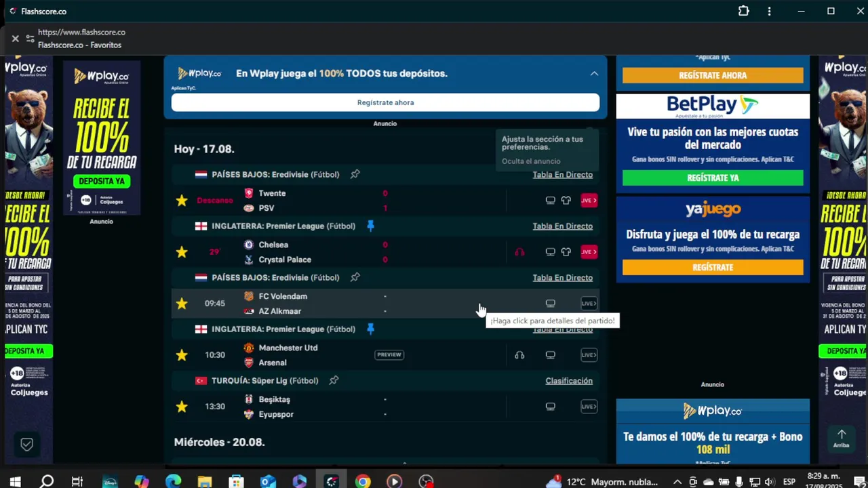The width and height of the screenshot is (868, 488).
Task: Open TV icon for Manchester Utd match
Action: coord(551,355)
